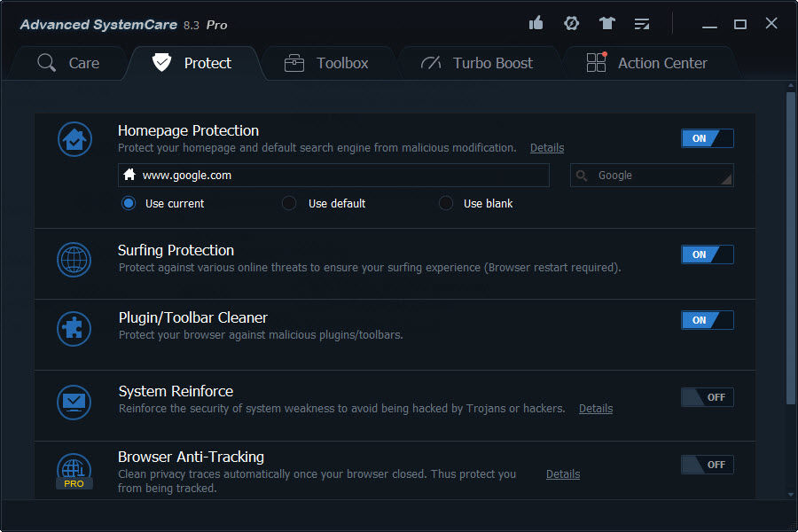Open the Toolbox tab
Screen dimensions: 798x532
328,63
